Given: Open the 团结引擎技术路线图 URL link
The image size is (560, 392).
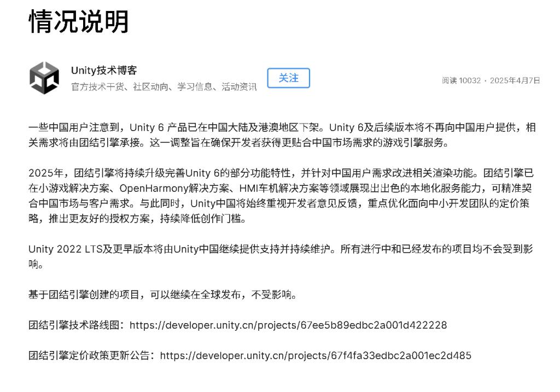Looking at the screenshot, I should (288, 325).
